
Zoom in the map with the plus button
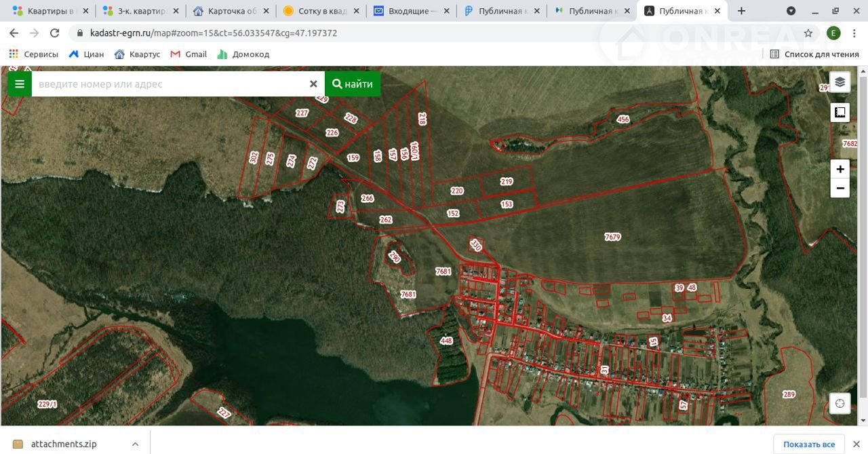pos(840,169)
